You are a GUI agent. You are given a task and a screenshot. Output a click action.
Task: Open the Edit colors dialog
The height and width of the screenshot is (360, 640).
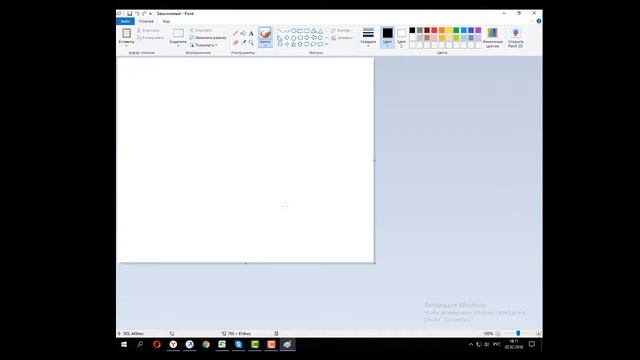point(493,38)
